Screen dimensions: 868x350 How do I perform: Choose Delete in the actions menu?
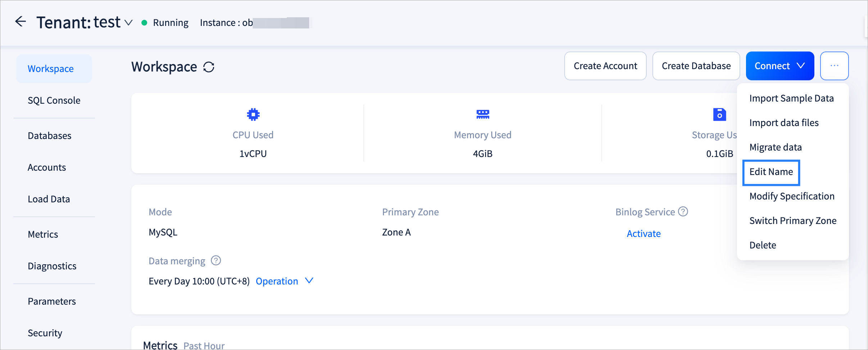763,245
